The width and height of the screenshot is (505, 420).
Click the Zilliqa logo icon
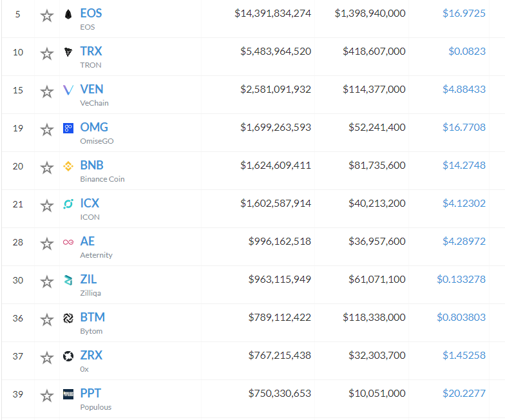coord(68,280)
